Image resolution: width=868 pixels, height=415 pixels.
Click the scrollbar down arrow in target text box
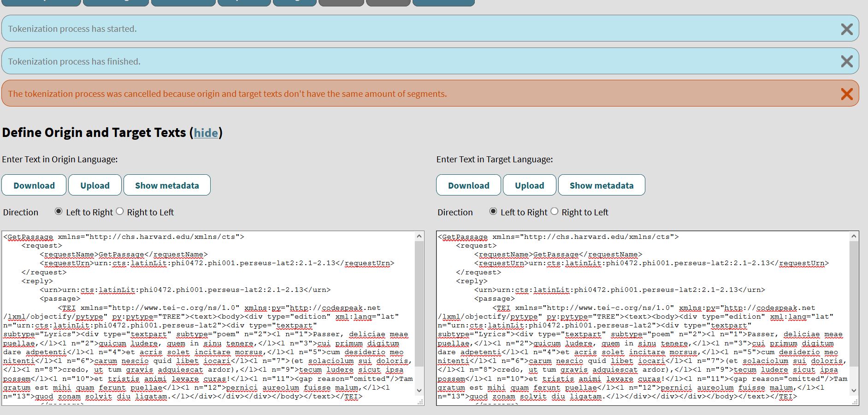click(x=853, y=390)
